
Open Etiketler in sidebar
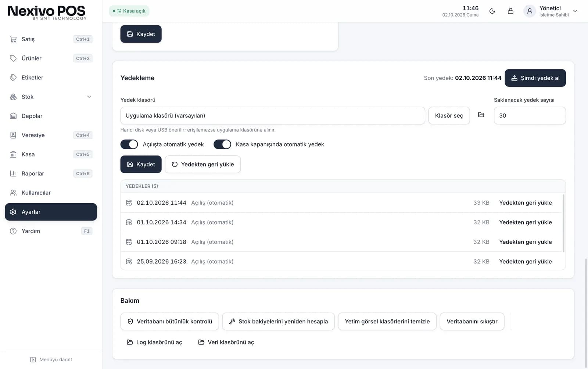pyautogui.click(x=51, y=78)
